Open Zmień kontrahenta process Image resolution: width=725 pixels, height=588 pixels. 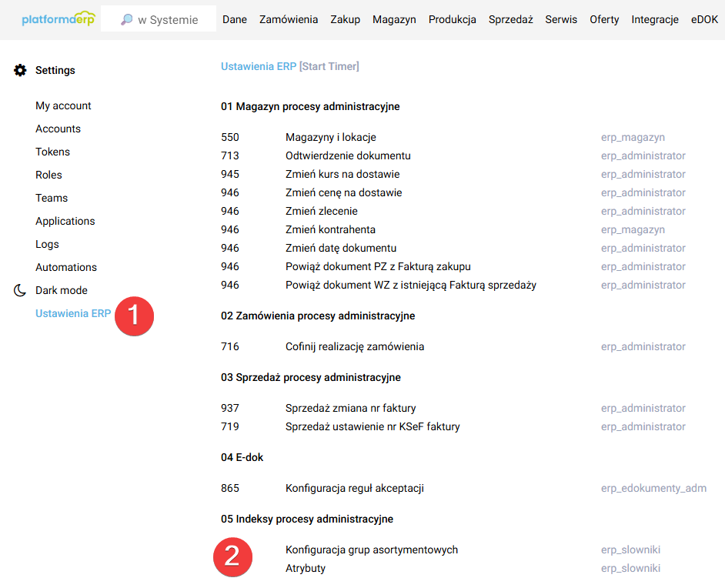[x=330, y=230]
